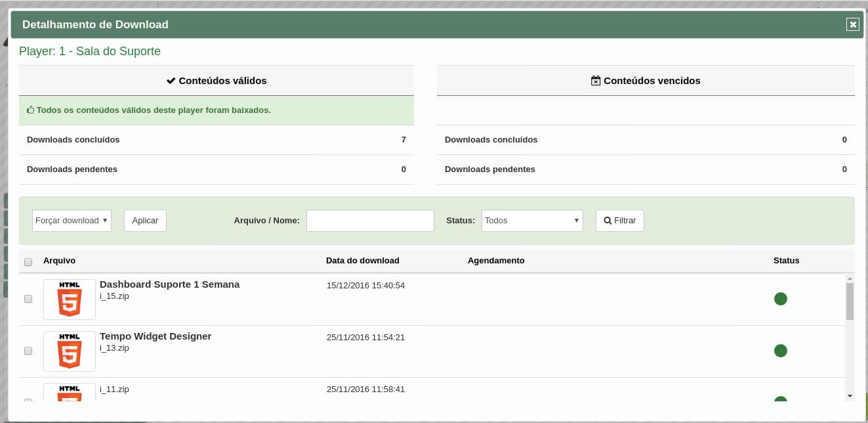Click the Status column header
This screenshot has width=868, height=423.
[x=786, y=261]
